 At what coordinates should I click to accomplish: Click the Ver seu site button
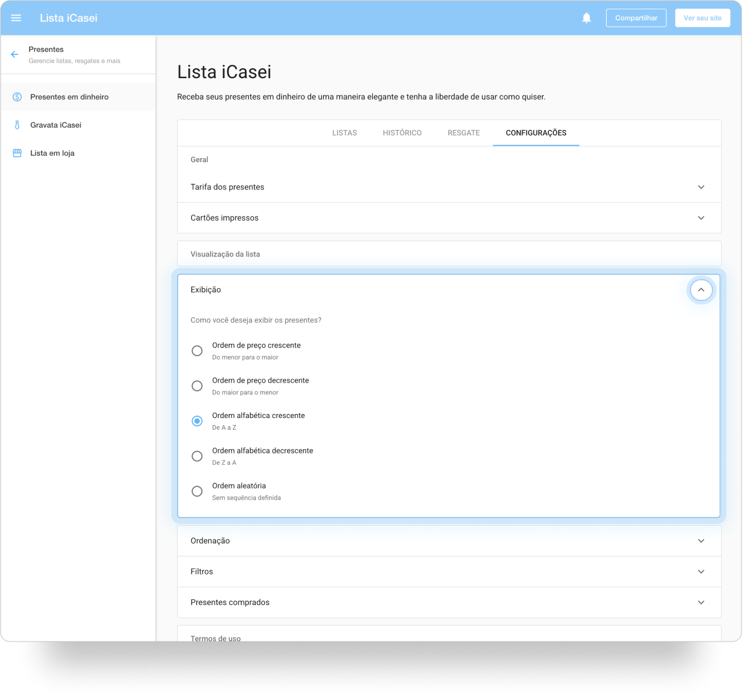click(703, 18)
